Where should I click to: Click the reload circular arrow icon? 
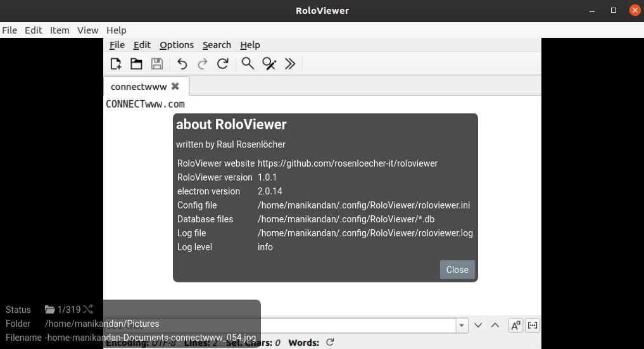pyautogui.click(x=223, y=63)
